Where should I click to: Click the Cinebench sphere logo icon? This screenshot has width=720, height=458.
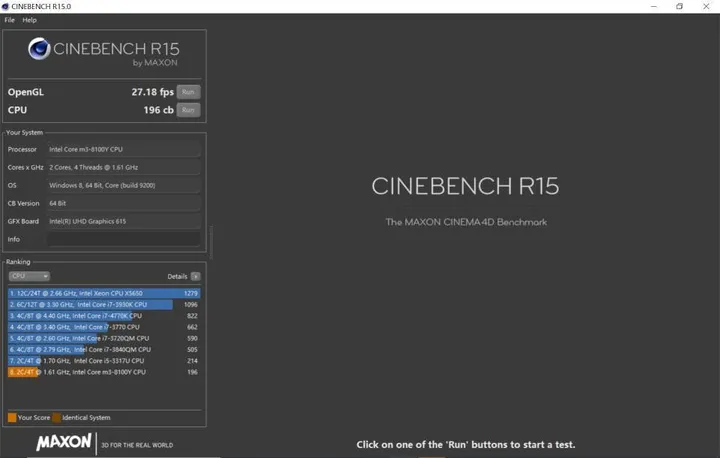click(40, 50)
